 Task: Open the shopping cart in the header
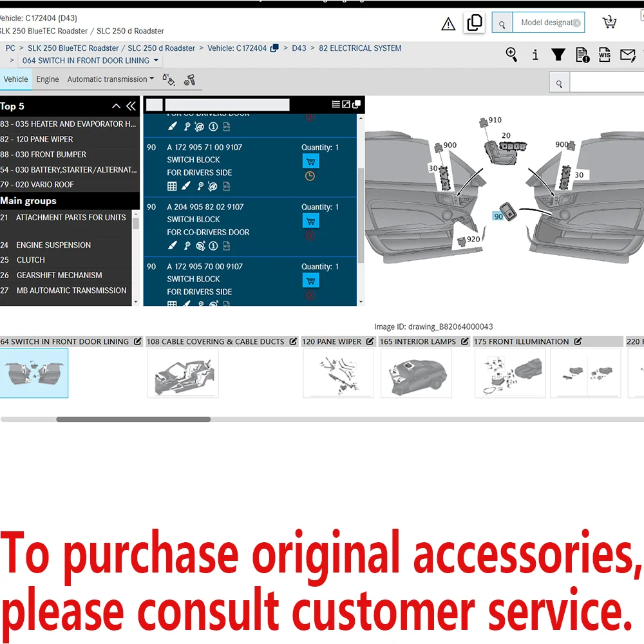(x=609, y=22)
